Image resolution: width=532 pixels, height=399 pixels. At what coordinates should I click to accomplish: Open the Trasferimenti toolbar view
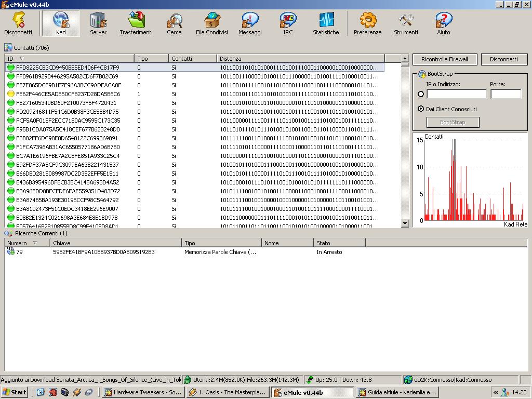136,23
